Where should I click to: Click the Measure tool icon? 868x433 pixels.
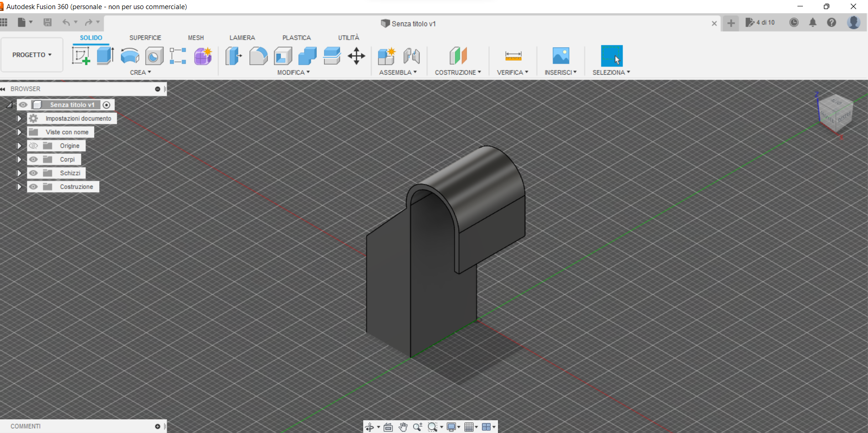point(513,56)
